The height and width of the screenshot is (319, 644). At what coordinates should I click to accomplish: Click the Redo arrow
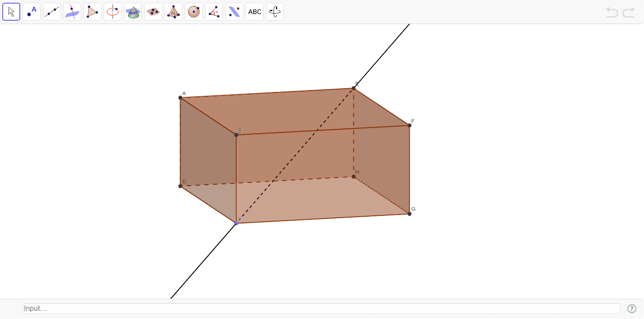tap(629, 13)
